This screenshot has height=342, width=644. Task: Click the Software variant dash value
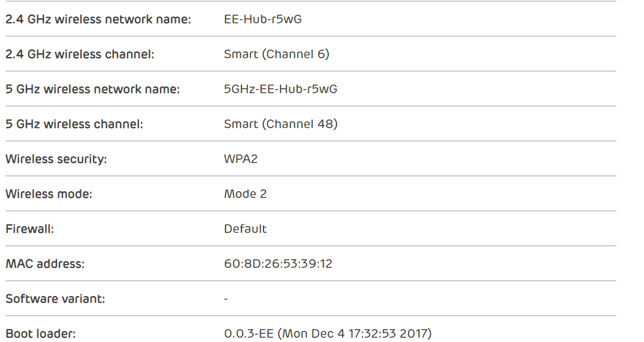tap(226, 300)
